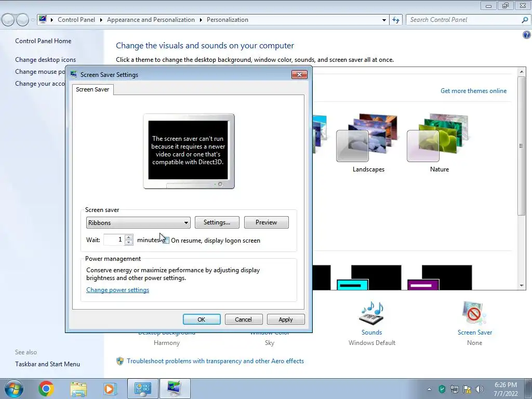Click the refresh button beside address bar
The height and width of the screenshot is (399, 532).
pyautogui.click(x=395, y=20)
